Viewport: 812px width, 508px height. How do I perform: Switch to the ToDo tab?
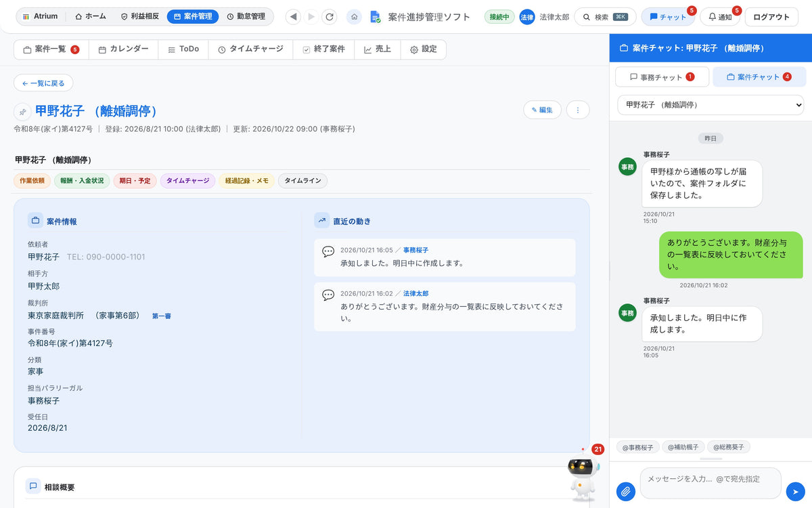[183, 49]
